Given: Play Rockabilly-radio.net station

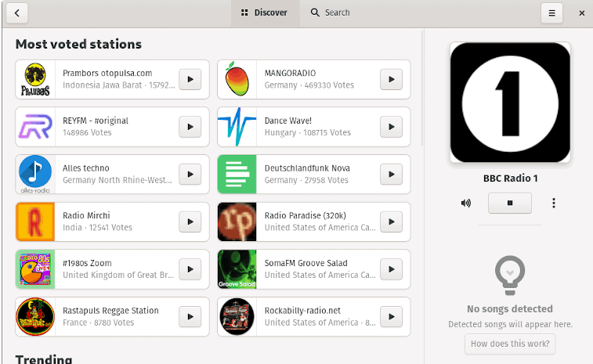Looking at the screenshot, I should pos(391,317).
